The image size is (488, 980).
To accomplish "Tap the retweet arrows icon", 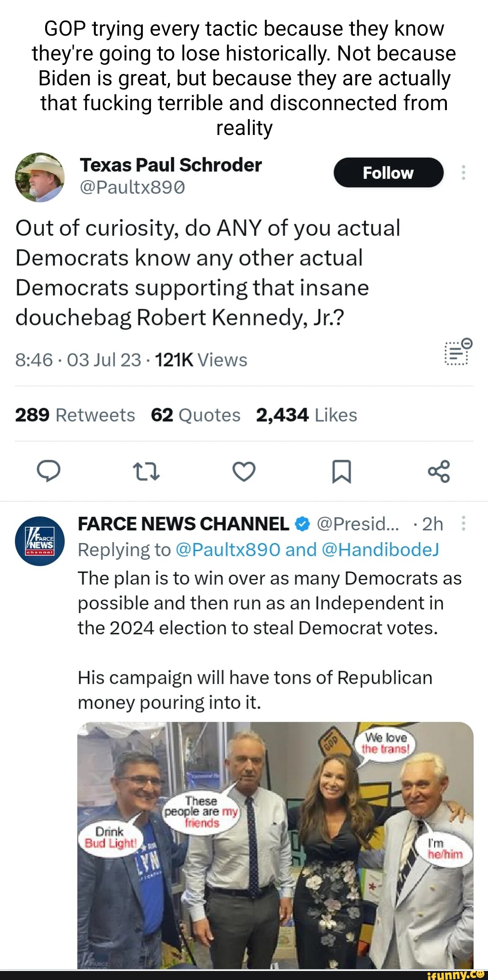I will [x=146, y=471].
